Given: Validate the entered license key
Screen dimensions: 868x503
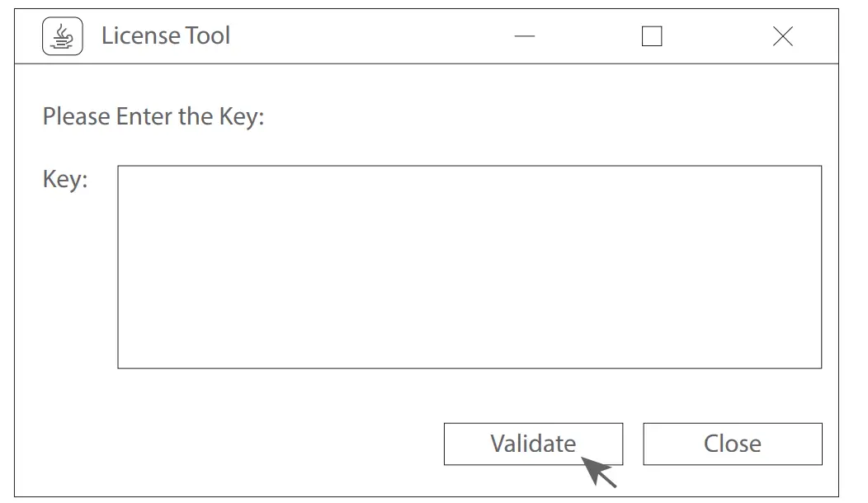Looking at the screenshot, I should click(533, 444).
